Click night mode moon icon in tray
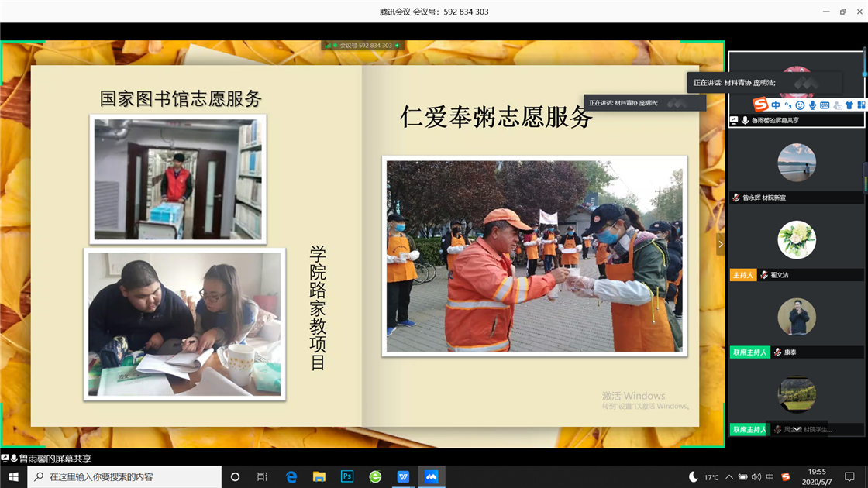 (x=693, y=477)
